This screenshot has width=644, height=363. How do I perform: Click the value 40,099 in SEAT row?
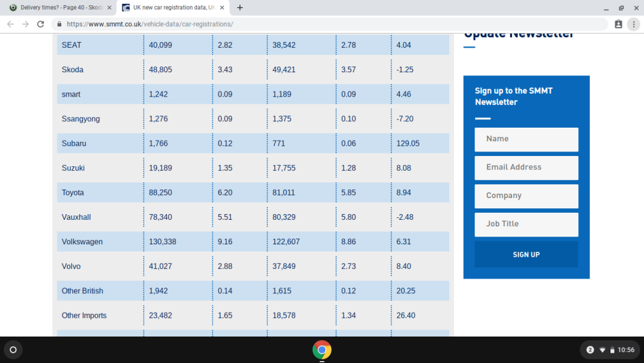(160, 45)
